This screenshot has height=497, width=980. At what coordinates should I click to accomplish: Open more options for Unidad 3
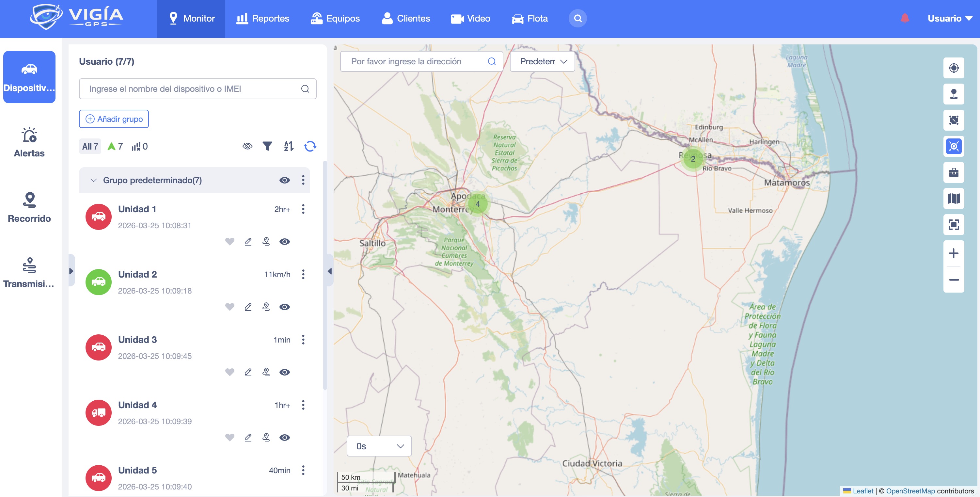(303, 340)
